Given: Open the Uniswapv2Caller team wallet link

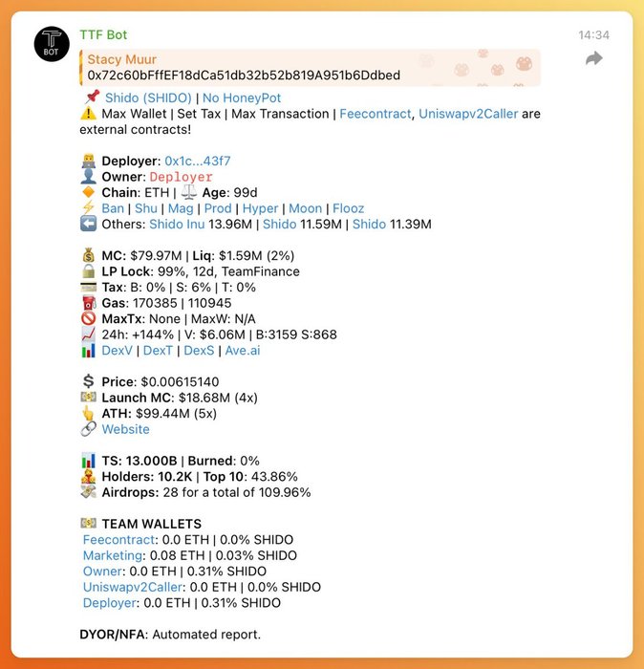Looking at the screenshot, I should point(133,587).
